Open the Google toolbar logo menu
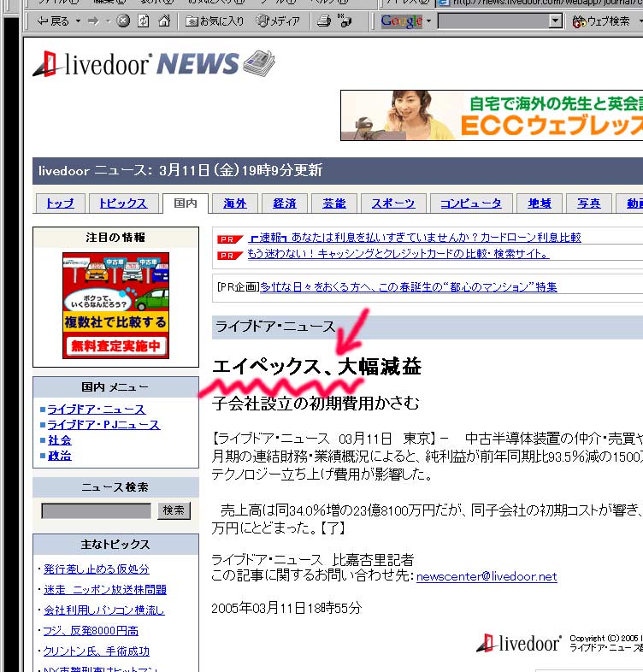 point(405,21)
